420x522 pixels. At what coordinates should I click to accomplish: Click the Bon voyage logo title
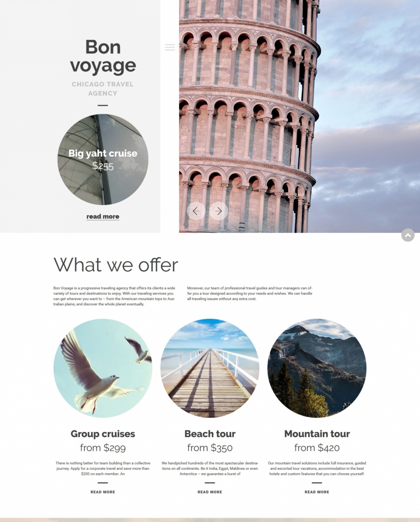[x=103, y=56]
